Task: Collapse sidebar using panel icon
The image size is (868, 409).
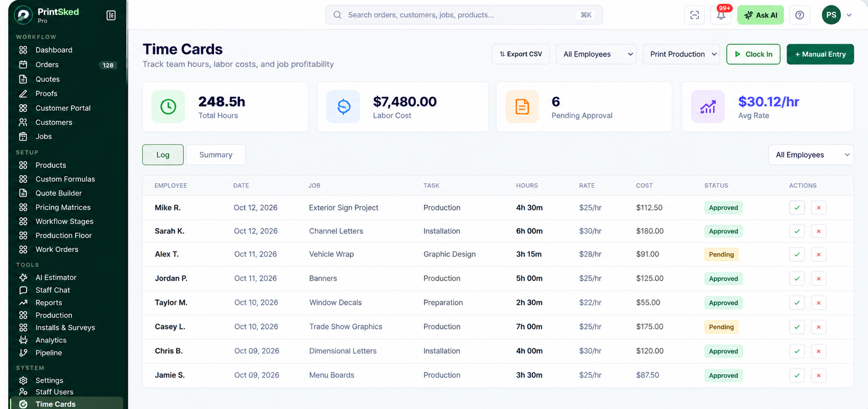Action: 111,16
